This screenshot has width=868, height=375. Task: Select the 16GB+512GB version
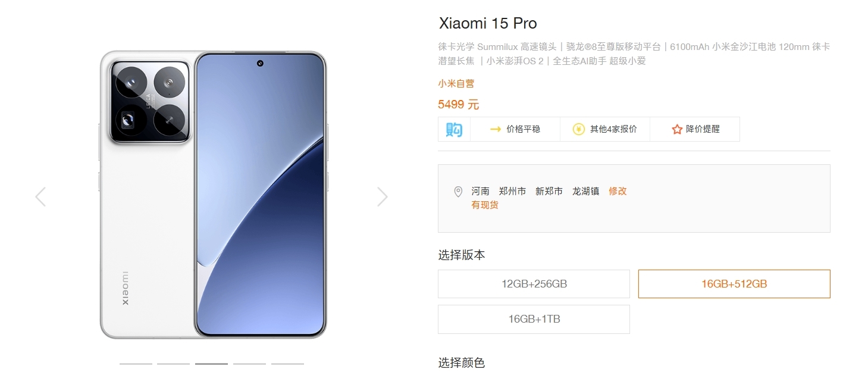[x=734, y=284]
